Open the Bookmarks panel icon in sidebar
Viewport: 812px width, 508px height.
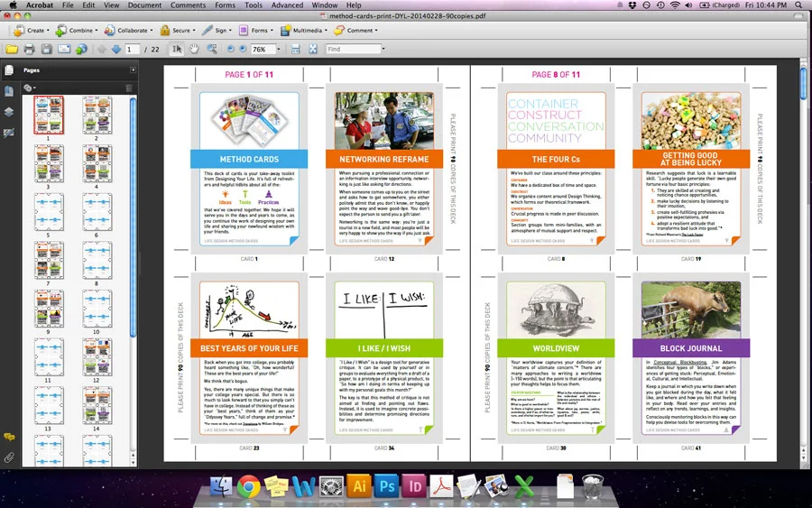(9, 91)
